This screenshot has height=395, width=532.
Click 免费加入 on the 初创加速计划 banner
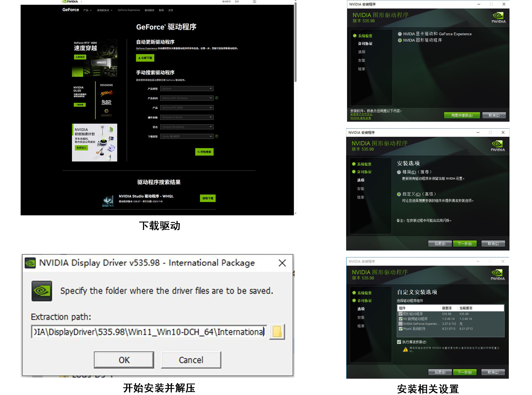pyautogui.click(x=81, y=148)
